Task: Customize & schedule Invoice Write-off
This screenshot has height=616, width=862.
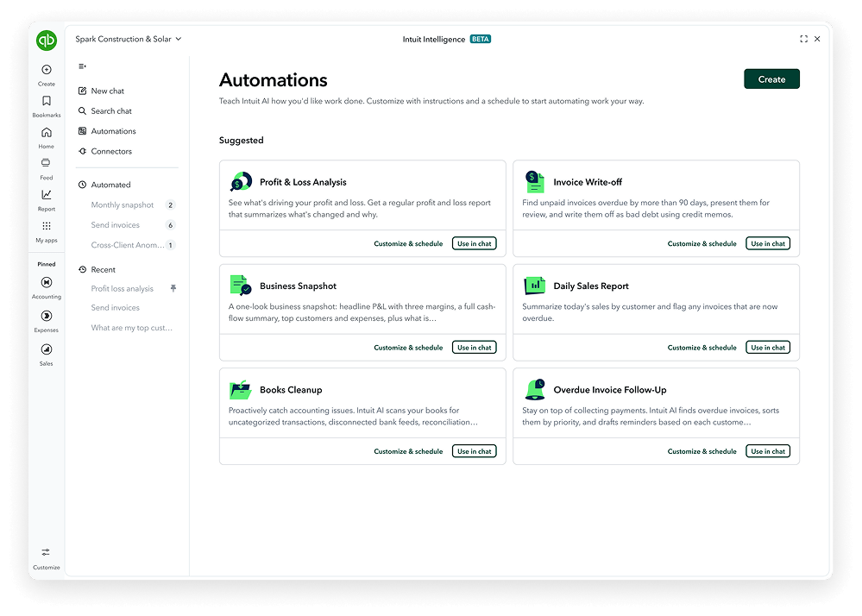Action: click(x=702, y=243)
